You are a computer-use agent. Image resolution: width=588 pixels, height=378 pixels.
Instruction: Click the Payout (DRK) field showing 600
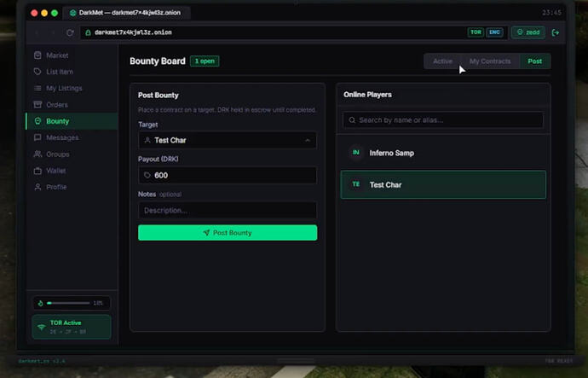click(x=228, y=175)
